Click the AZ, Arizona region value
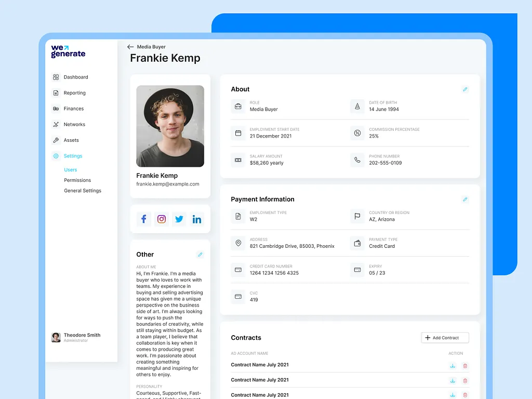The width and height of the screenshot is (532, 399). [x=382, y=219]
